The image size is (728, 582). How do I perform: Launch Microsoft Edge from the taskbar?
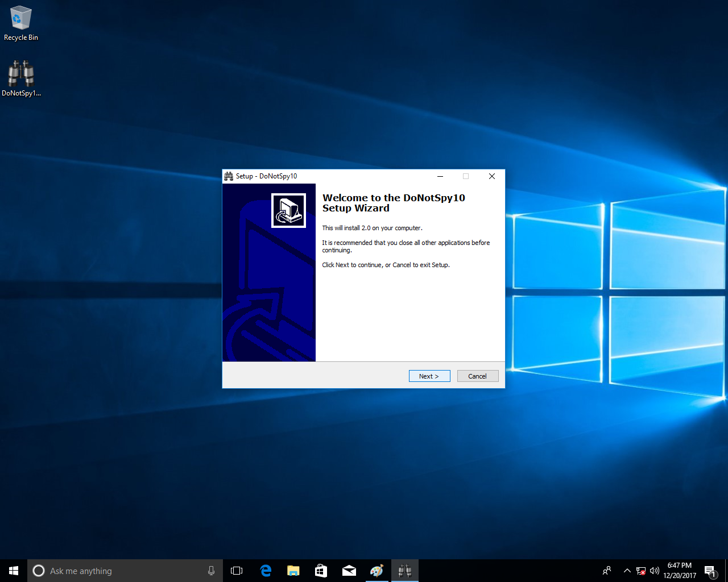click(x=266, y=571)
